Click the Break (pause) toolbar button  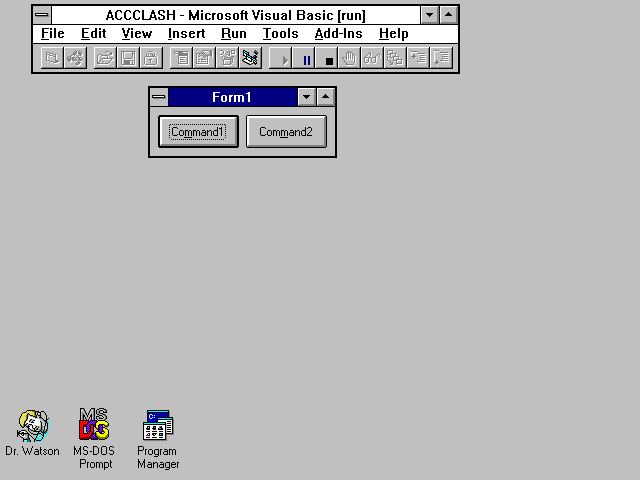(x=307, y=59)
